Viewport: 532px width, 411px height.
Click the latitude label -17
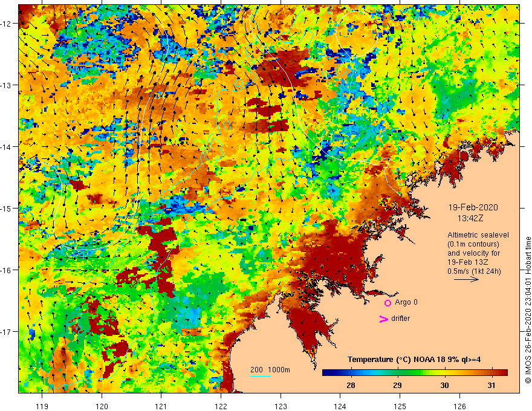point(6,332)
